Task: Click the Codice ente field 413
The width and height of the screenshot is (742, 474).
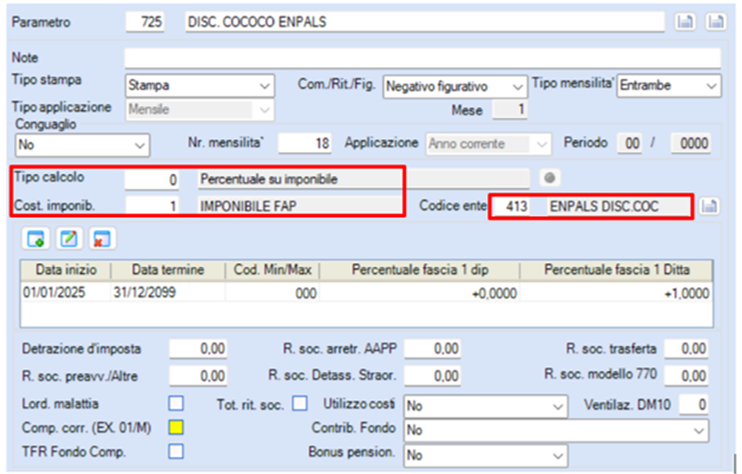Action: click(512, 206)
